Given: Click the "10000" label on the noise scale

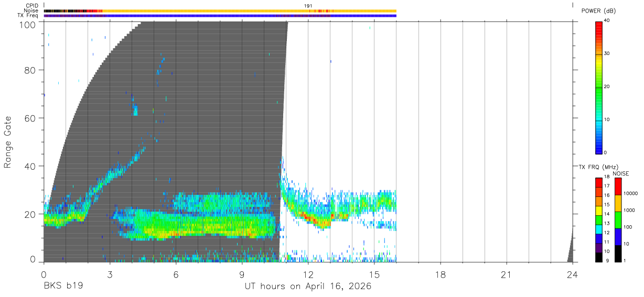Looking at the screenshot, I should point(630,193).
